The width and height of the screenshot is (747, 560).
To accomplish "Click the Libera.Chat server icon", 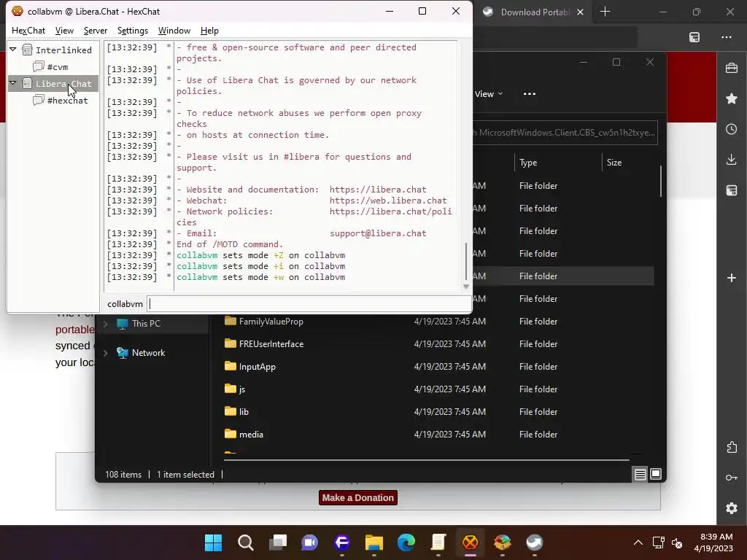I will click(x=28, y=83).
